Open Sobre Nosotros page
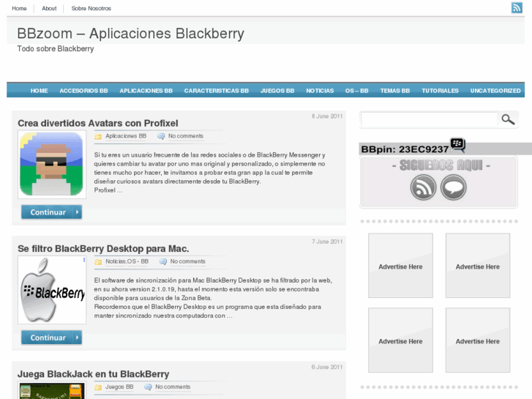The height and width of the screenshot is (399, 532). click(x=91, y=8)
